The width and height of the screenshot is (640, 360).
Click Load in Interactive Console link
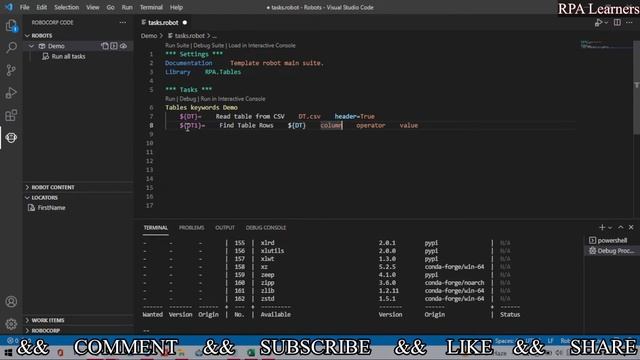click(x=262, y=45)
